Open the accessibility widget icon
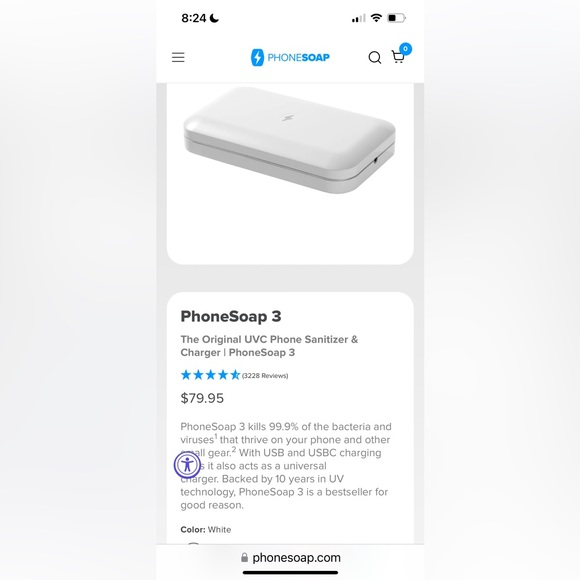 tap(188, 465)
